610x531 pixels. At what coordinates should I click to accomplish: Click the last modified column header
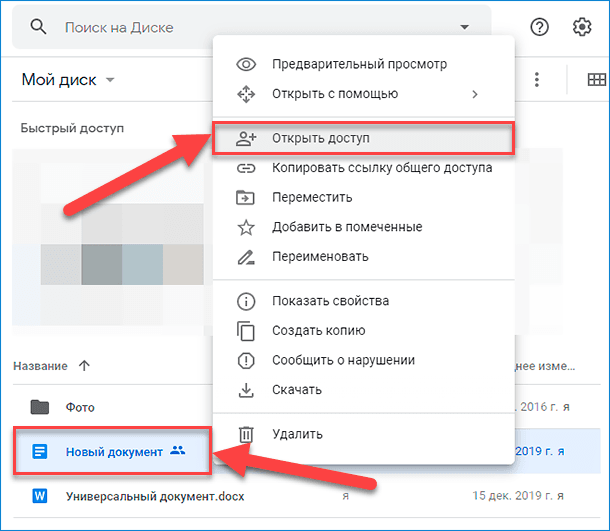click(x=545, y=366)
